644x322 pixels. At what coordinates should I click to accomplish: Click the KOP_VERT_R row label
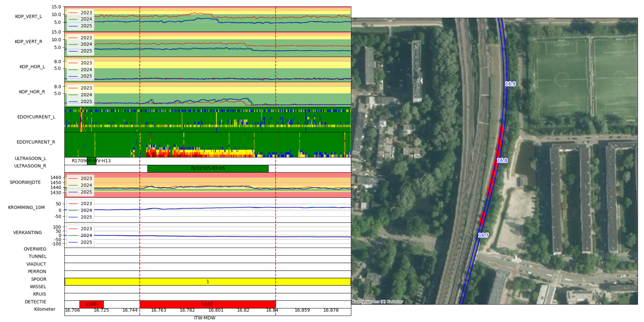click(29, 42)
